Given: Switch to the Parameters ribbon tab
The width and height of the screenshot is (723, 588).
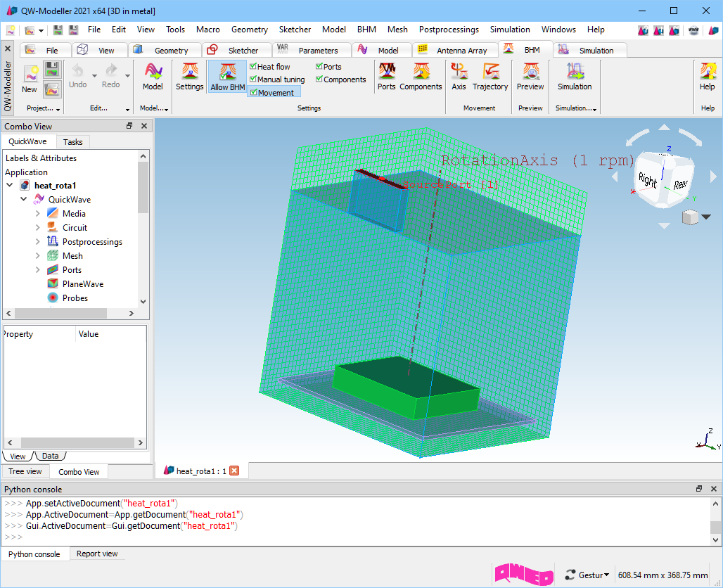Looking at the screenshot, I should pyautogui.click(x=312, y=50).
